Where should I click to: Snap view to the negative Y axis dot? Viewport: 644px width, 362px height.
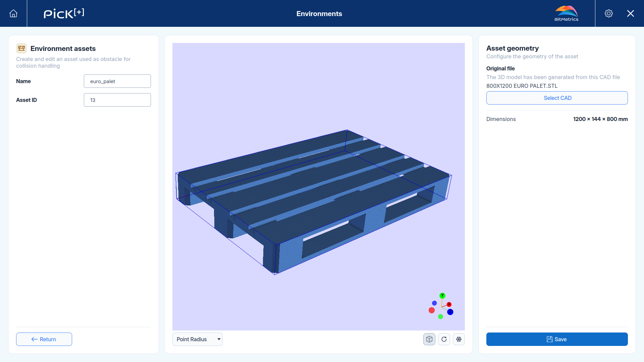pos(440,317)
